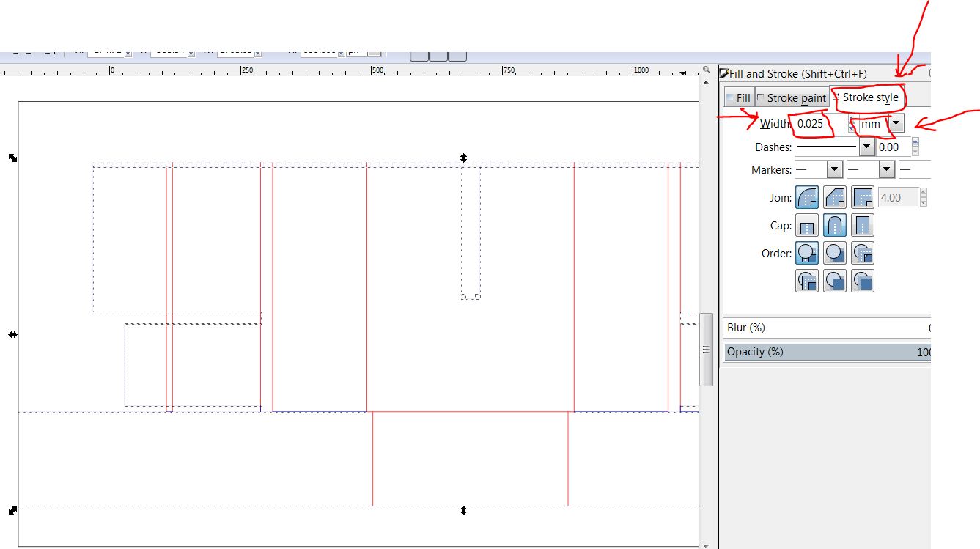980x549 pixels.
Task: Set order to Stroke, Fill, Markers
Action: point(835,253)
